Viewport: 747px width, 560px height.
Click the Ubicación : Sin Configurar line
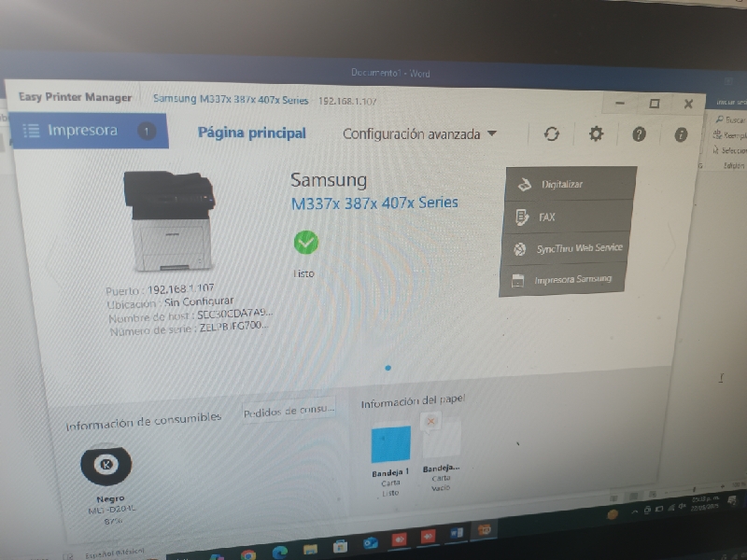pos(171,302)
